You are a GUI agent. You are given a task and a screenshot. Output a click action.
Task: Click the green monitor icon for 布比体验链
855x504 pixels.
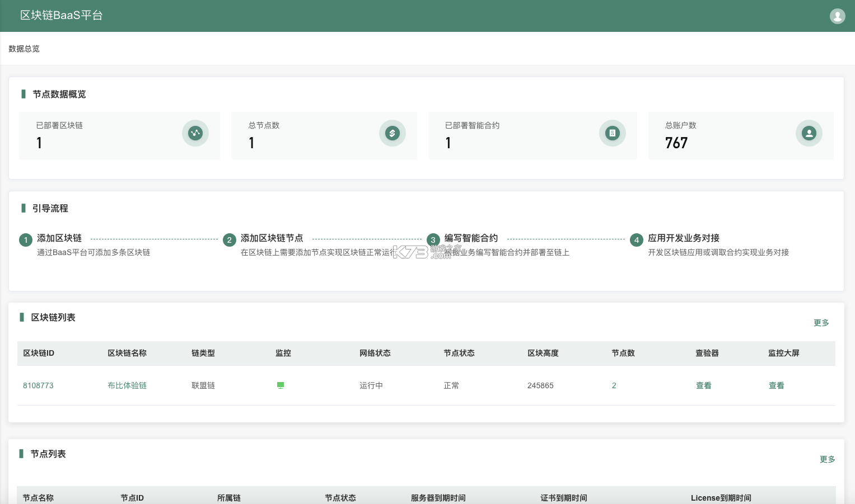[x=281, y=385]
